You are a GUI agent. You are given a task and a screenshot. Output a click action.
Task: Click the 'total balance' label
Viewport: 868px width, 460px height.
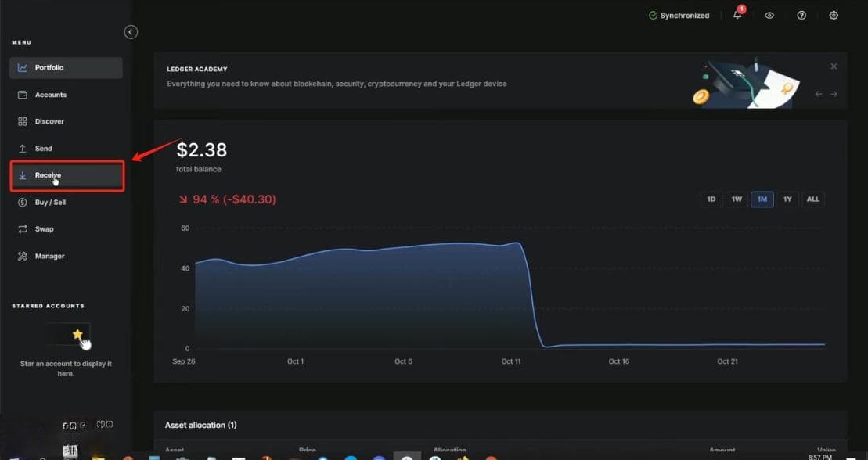(198, 170)
